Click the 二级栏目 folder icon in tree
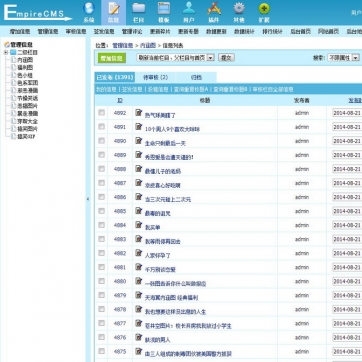This screenshot has width=362, height=362. [x=13, y=52]
